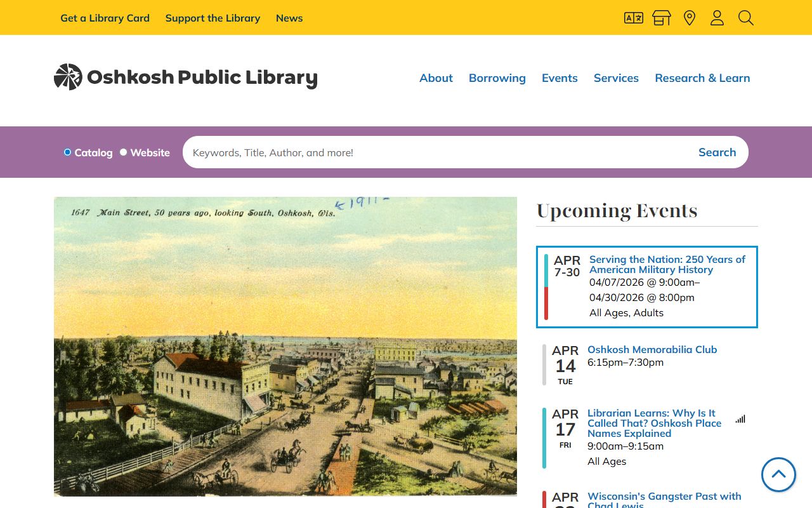
Task: Open the language translation icon
Action: pos(634,18)
